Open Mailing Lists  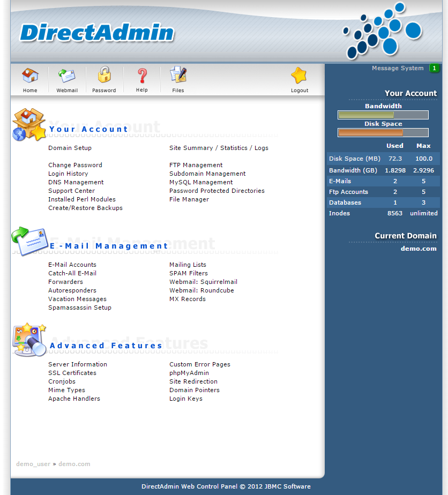pyautogui.click(x=188, y=265)
